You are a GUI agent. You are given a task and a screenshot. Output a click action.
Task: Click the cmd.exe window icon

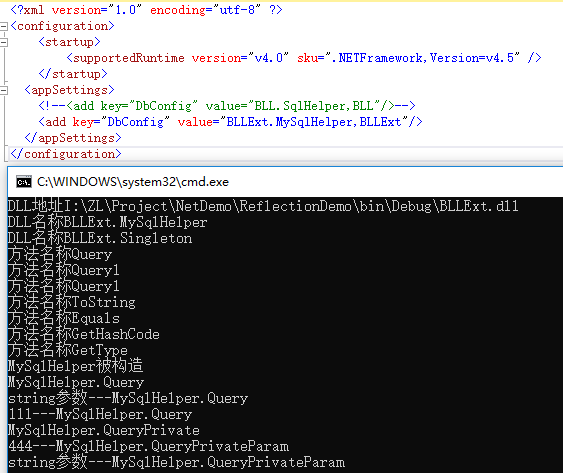24,182
